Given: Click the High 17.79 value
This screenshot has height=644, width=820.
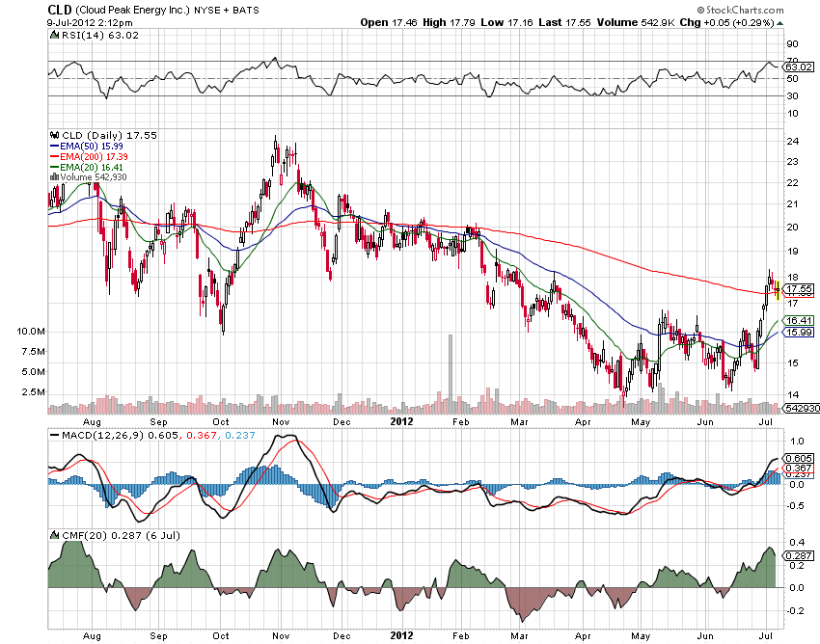Looking at the screenshot, I should pos(449,22).
